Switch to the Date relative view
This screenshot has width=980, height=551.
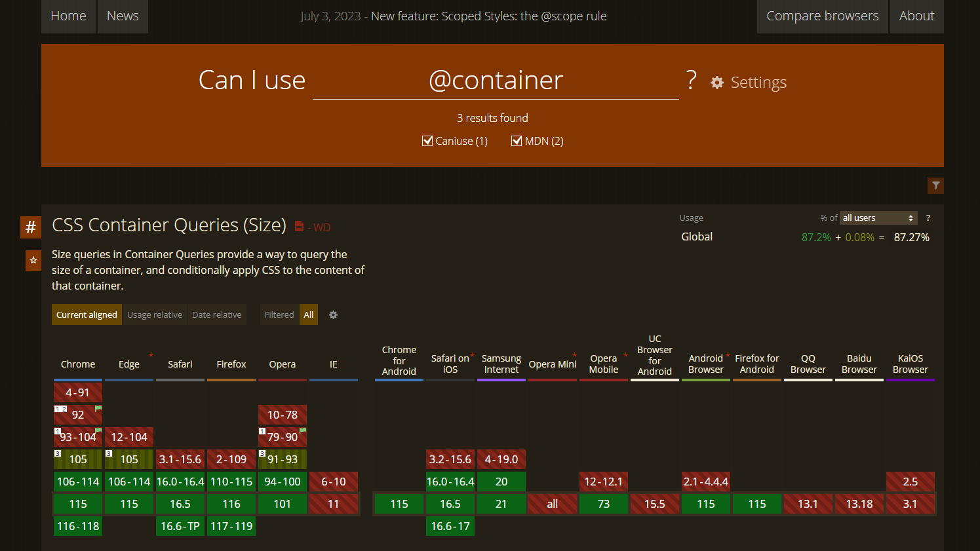tap(217, 315)
